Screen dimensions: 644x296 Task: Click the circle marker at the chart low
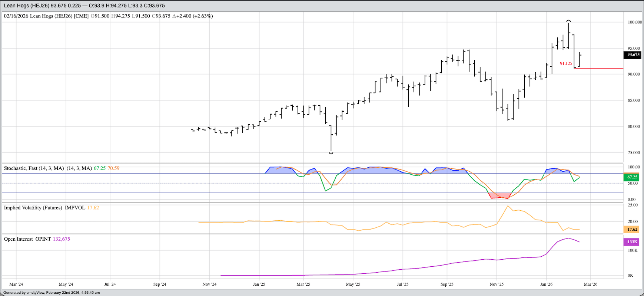[331, 152]
